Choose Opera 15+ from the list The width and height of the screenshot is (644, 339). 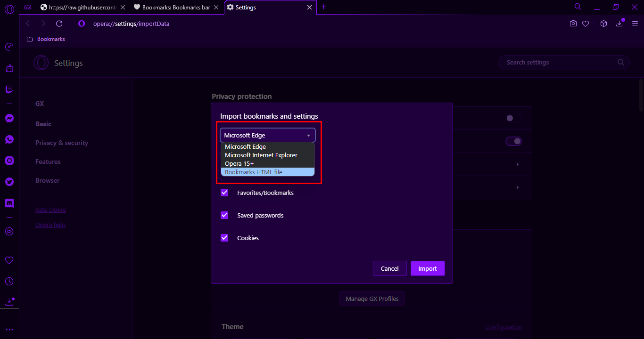(x=268, y=164)
